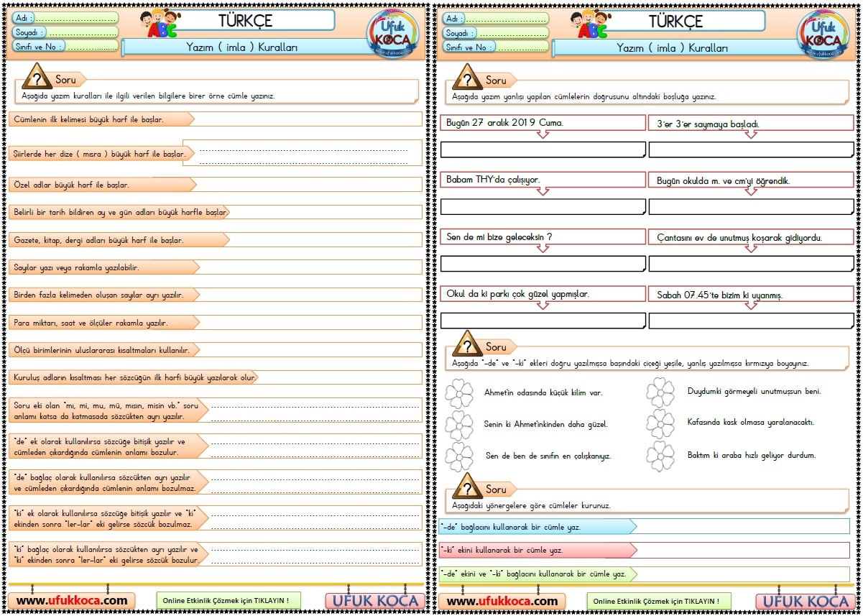The image size is (863, 616).
Task: Click the pink UFUK KOCA button on left page
Action: click(x=374, y=601)
